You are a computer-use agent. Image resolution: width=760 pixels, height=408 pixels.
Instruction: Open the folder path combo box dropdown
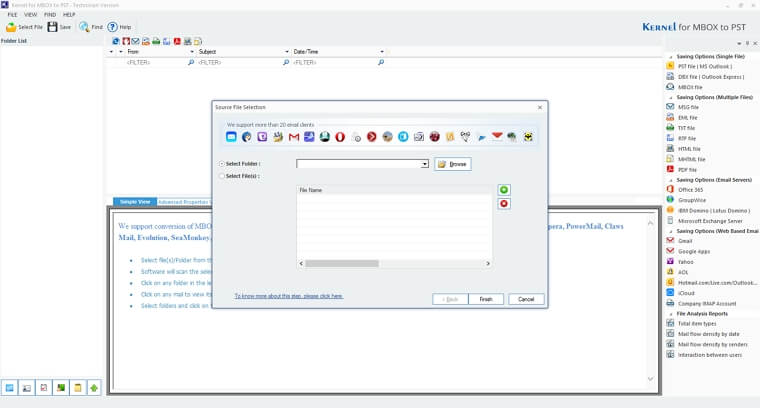pyautogui.click(x=425, y=164)
